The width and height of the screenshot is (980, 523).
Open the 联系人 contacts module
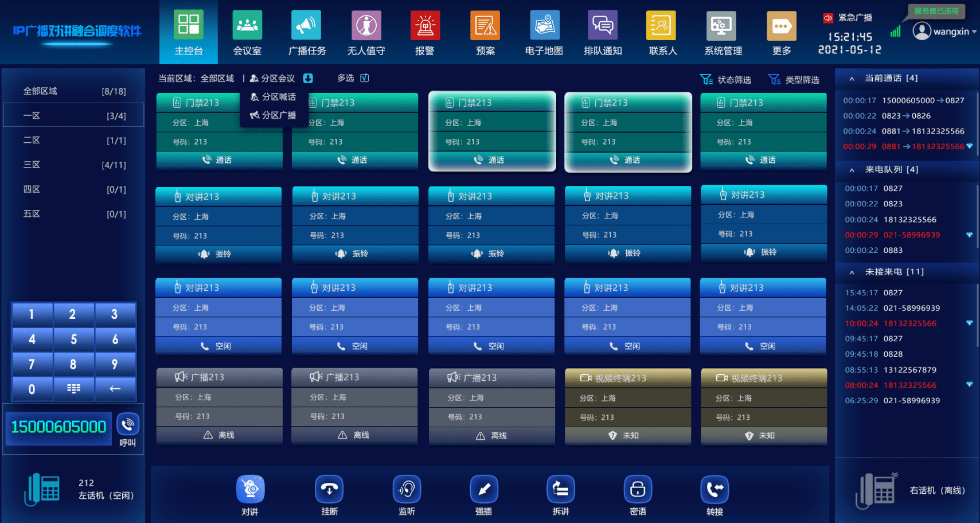click(x=662, y=33)
